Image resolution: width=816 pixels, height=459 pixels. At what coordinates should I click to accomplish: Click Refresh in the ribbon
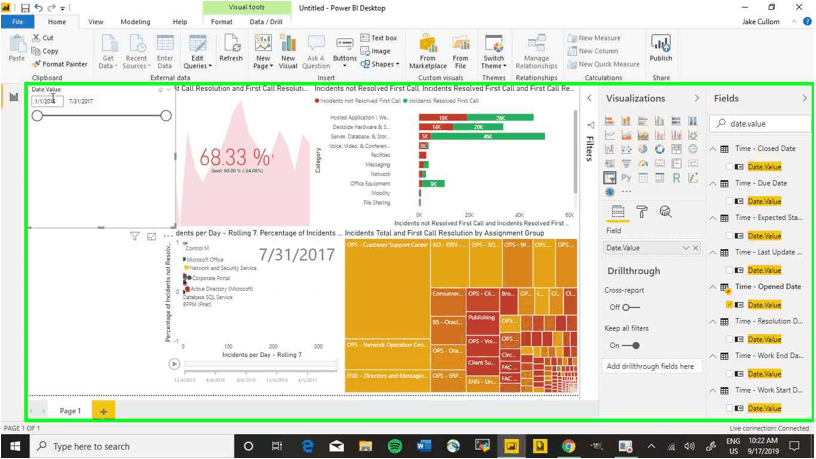click(x=231, y=48)
